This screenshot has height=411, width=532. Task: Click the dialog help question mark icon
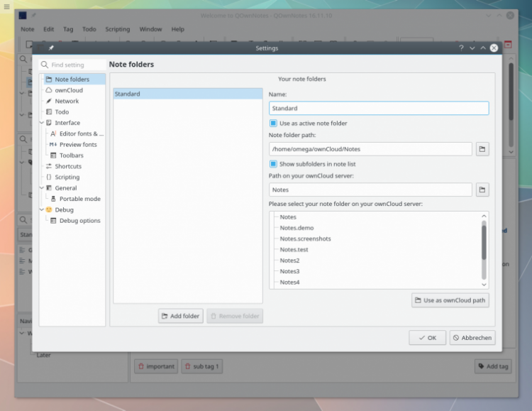pyautogui.click(x=461, y=48)
